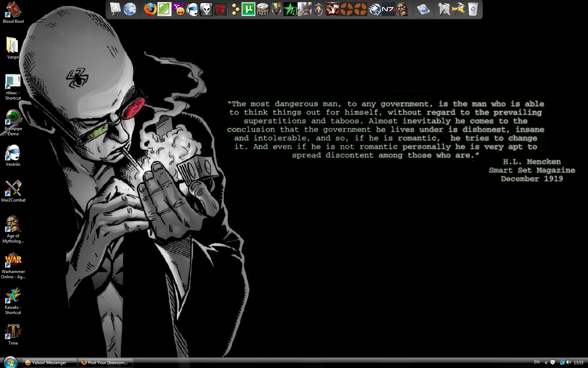Launch Yahoo Messenger from the dock
Image resolution: width=588 pixels, height=368 pixels.
(178, 9)
